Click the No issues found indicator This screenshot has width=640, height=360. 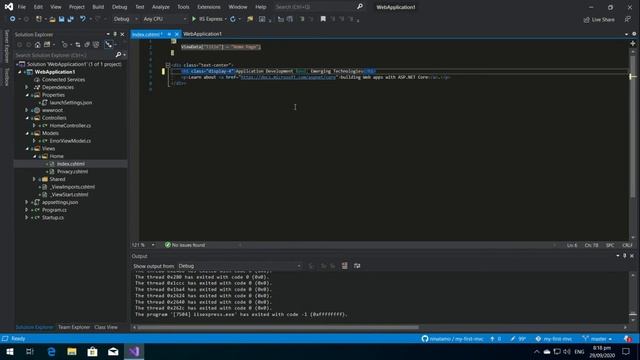click(x=185, y=245)
